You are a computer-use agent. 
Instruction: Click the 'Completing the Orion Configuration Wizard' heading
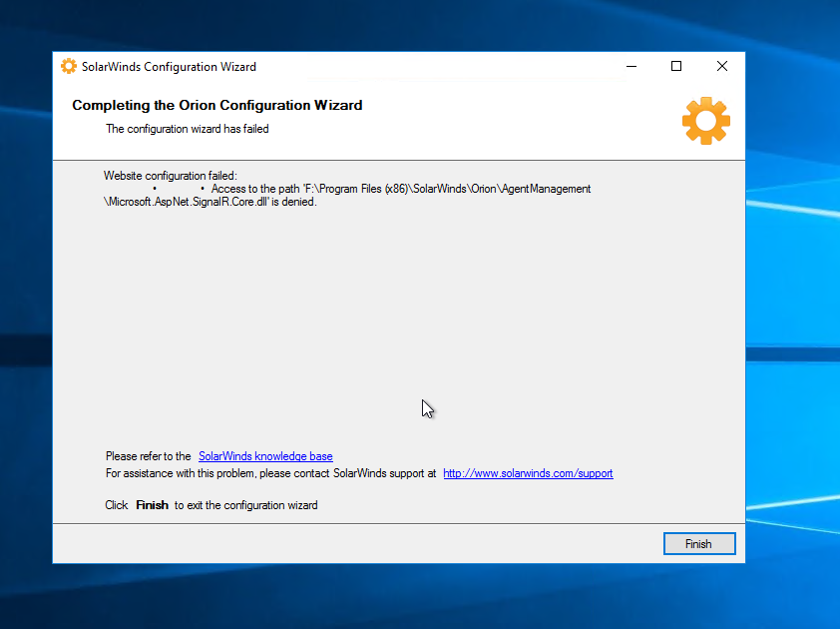click(216, 105)
